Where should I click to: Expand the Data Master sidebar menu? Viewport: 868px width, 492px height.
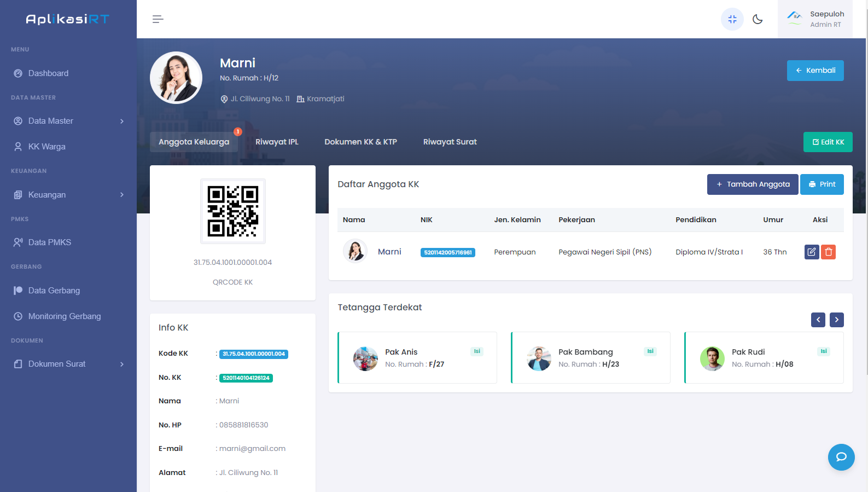point(68,121)
